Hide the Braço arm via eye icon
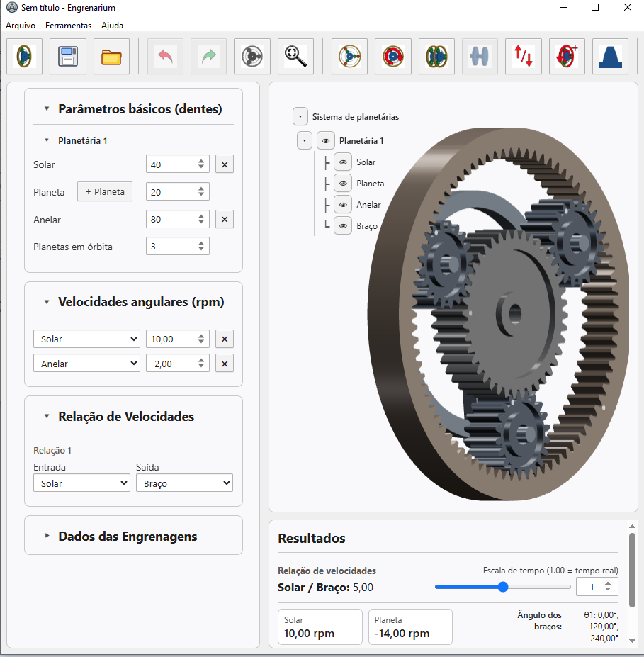 343,226
